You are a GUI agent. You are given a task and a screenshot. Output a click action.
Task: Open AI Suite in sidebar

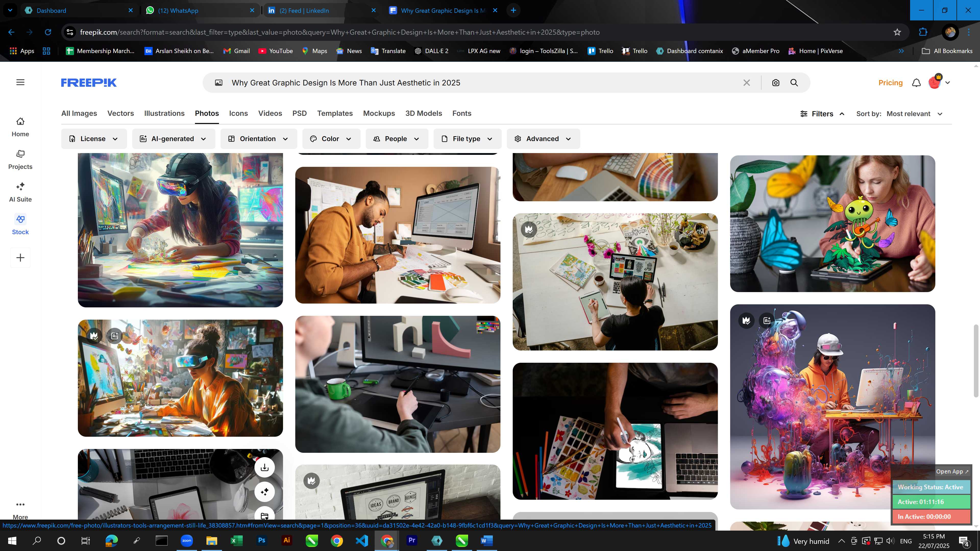pos(20,192)
